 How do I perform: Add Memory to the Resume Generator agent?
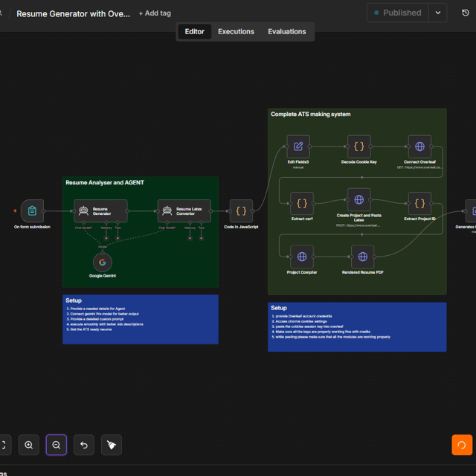click(x=106, y=238)
